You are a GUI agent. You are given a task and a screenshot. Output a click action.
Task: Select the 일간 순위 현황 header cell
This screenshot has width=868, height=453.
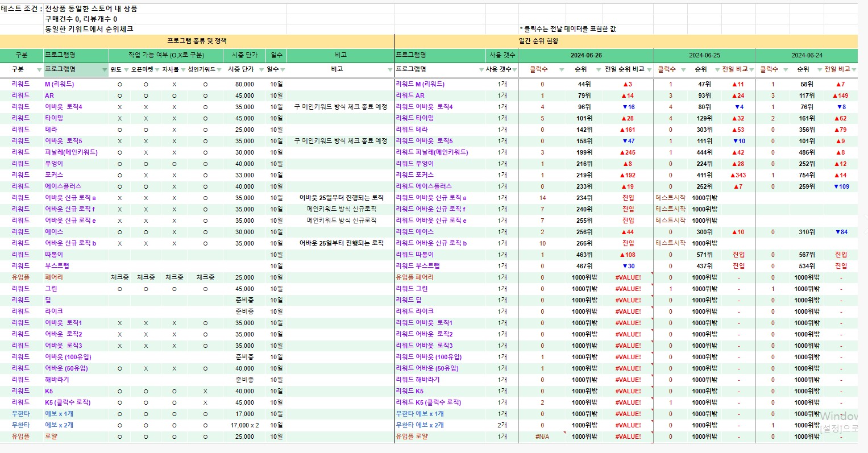626,41
